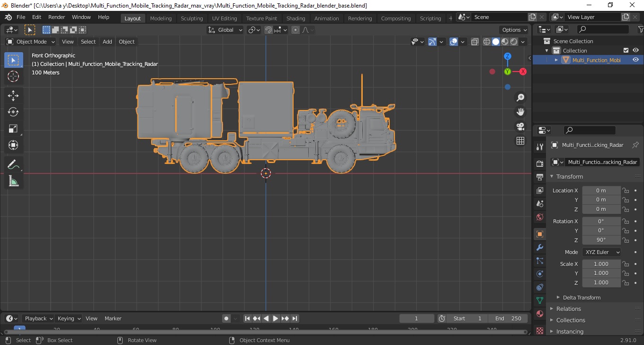
Task: Toggle X-ray mode in viewport header
Action: 475,42
